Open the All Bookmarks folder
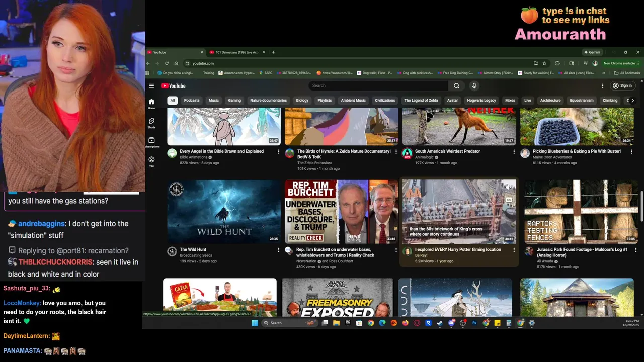The height and width of the screenshot is (362, 644). click(627, 73)
